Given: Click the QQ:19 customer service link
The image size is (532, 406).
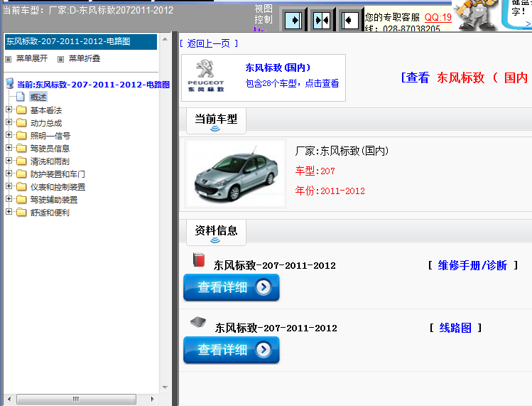Looking at the screenshot, I should [438, 17].
